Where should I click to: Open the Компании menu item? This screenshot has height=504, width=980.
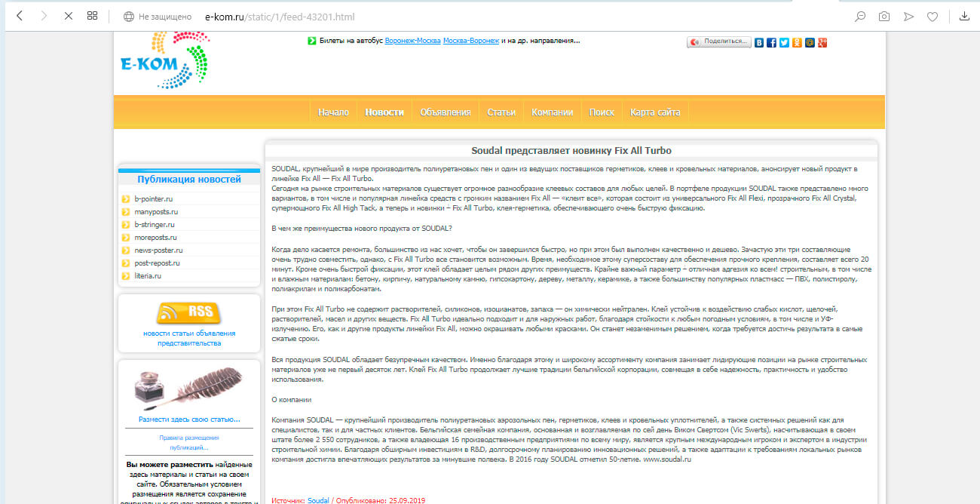point(553,112)
